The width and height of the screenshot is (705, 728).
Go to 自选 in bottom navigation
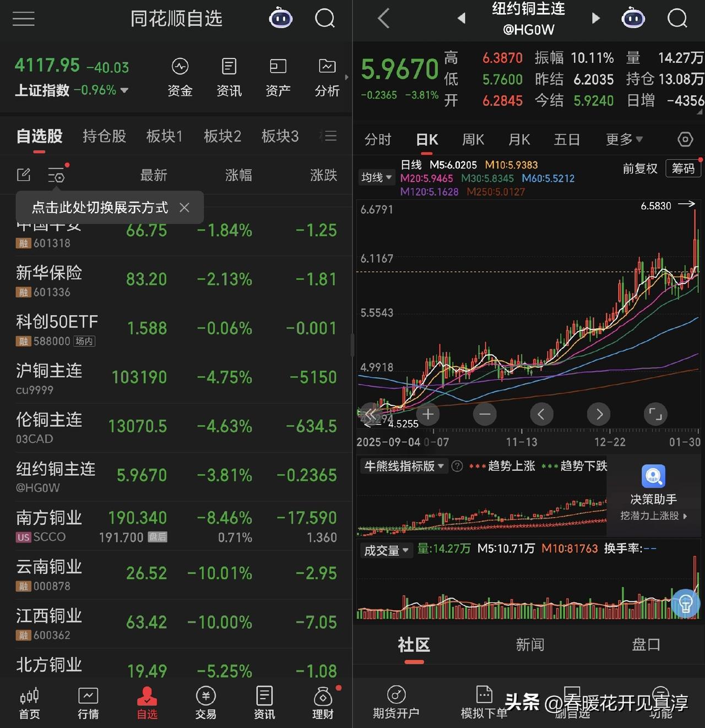point(147,703)
